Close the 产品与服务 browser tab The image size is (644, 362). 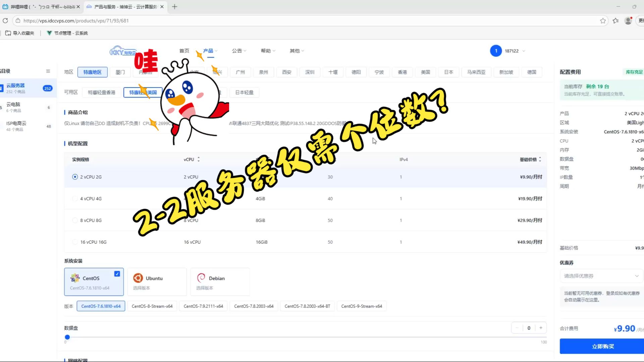click(162, 7)
